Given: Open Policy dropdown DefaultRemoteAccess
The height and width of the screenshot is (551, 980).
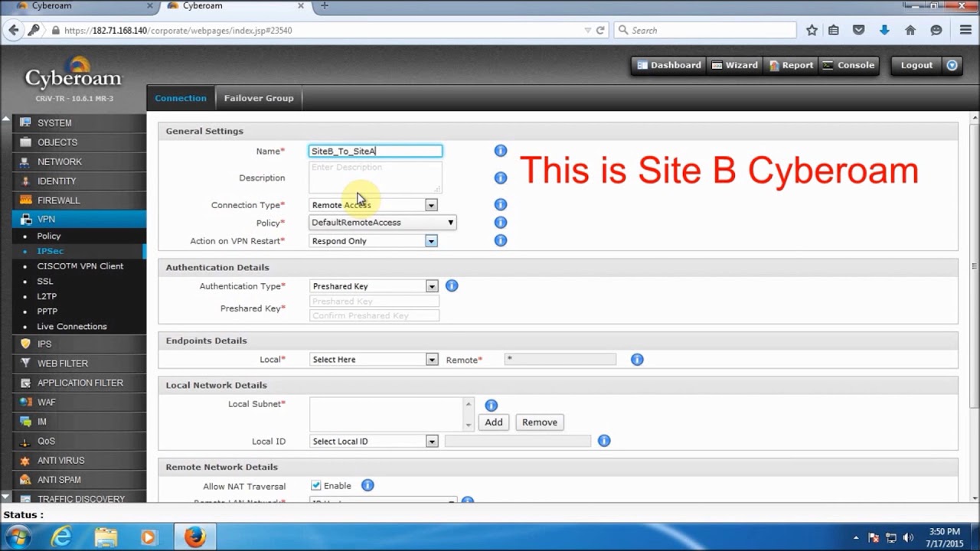Looking at the screenshot, I should pyautogui.click(x=383, y=223).
